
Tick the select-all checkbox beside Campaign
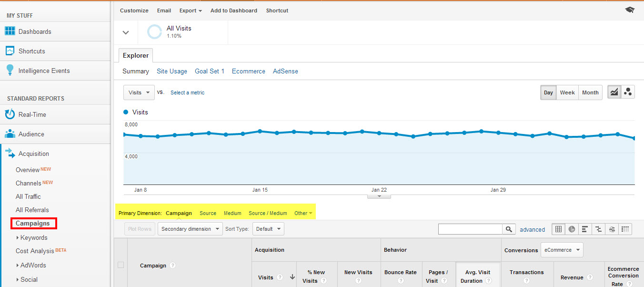pos(121,265)
